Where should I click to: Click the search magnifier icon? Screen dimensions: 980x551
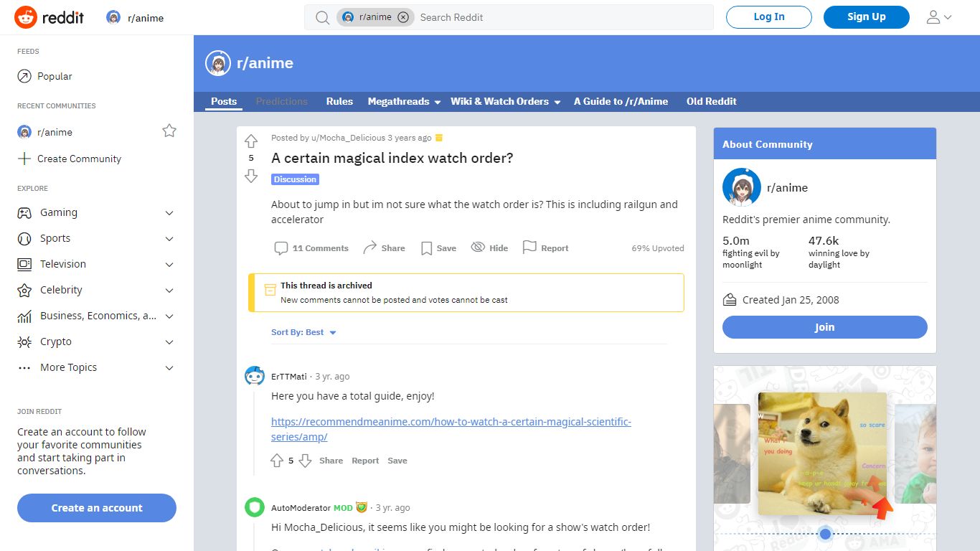(x=323, y=17)
